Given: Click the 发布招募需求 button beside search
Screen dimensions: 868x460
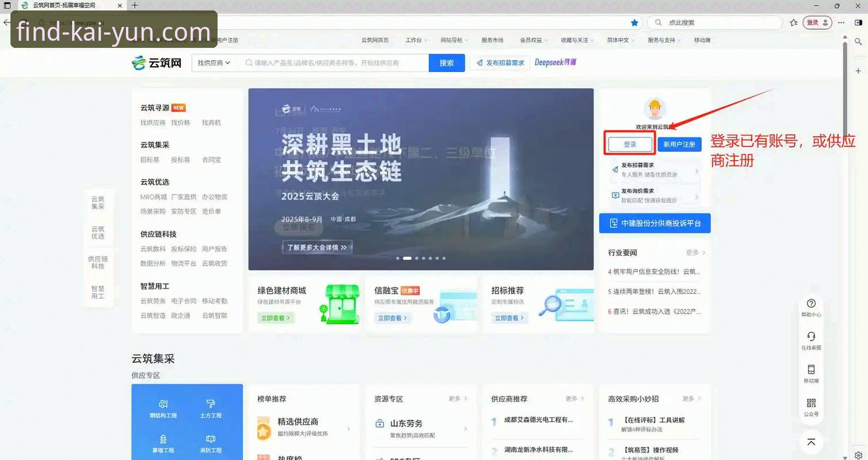Looking at the screenshot, I should click(500, 63).
